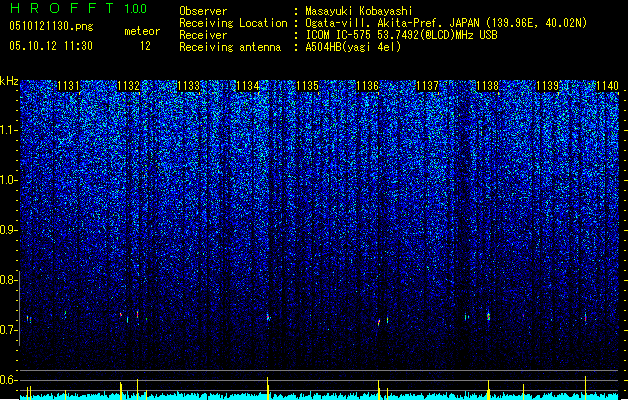Click the 0.6 frequency axis label
This screenshot has width=629, height=400.
tap(9, 380)
